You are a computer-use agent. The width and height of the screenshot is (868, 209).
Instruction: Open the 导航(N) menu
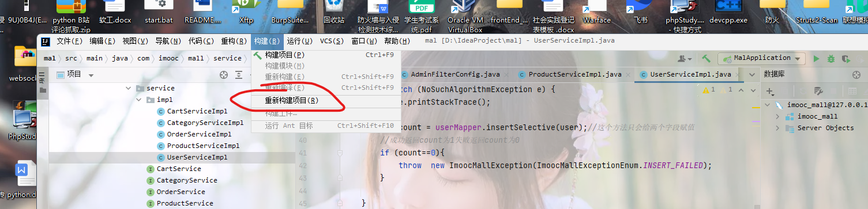coord(168,41)
